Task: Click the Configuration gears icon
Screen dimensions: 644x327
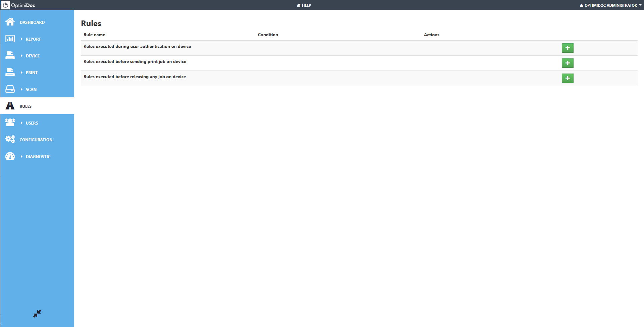Action: pos(10,140)
